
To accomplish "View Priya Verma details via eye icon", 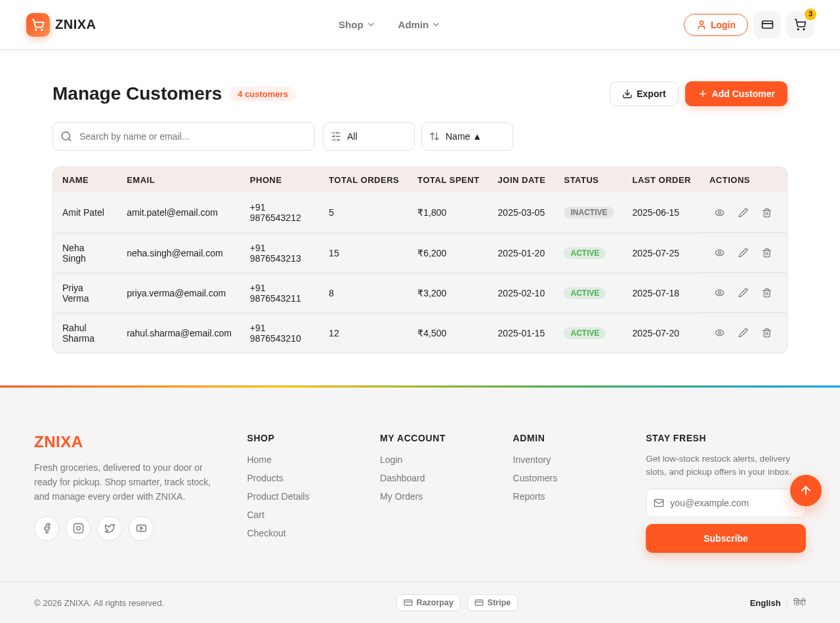I will (719, 293).
